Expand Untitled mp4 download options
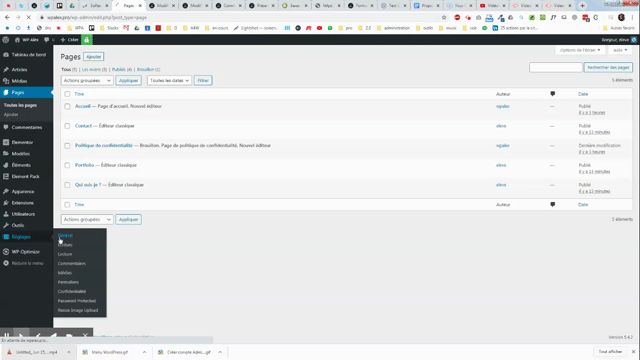The height and width of the screenshot is (360, 640). click(x=69, y=352)
